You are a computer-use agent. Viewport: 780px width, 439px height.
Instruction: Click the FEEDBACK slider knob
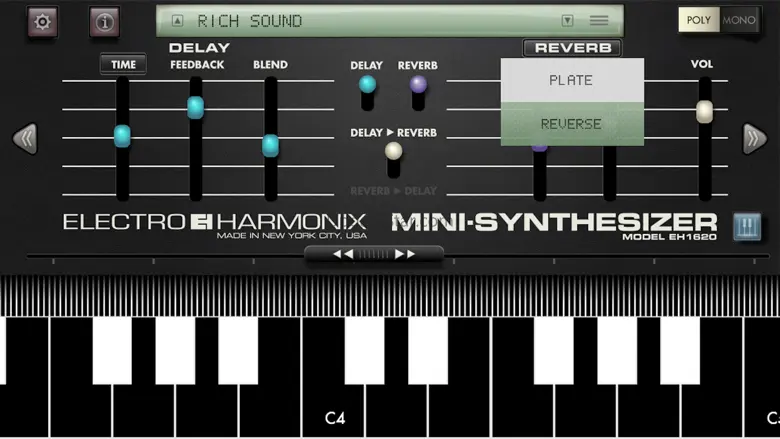pyautogui.click(x=195, y=107)
